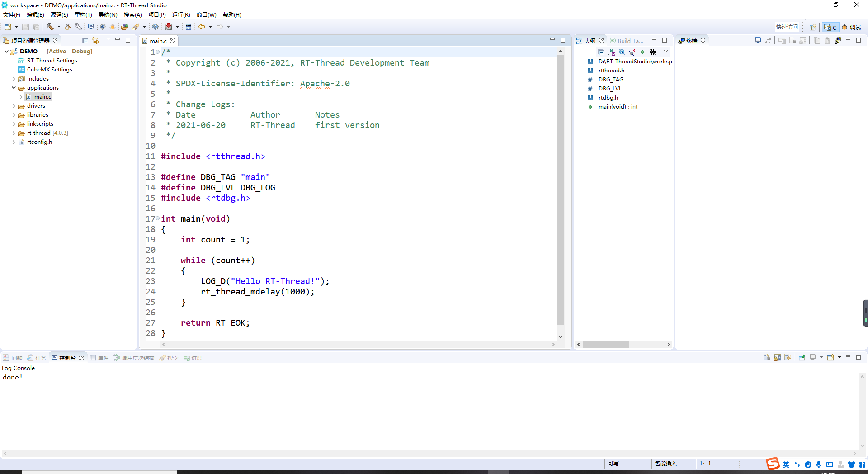Toggle scroll lock in the Log Console
The width and height of the screenshot is (868, 474).
tap(777, 357)
